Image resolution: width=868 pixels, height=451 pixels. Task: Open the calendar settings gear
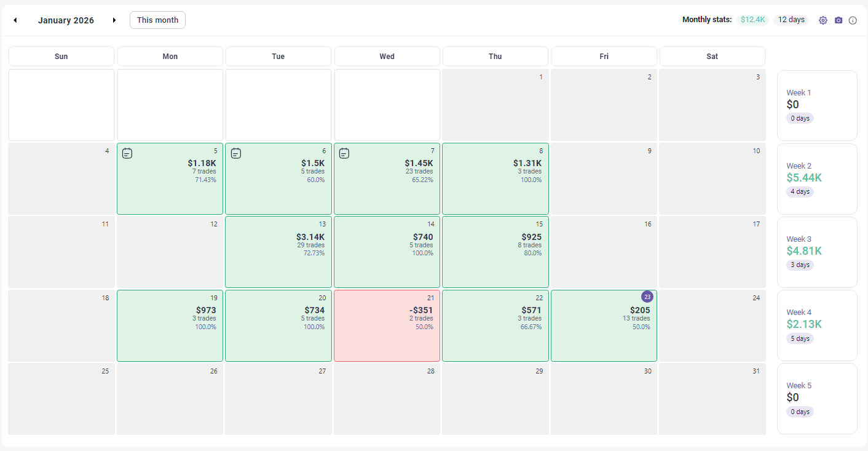tap(823, 20)
